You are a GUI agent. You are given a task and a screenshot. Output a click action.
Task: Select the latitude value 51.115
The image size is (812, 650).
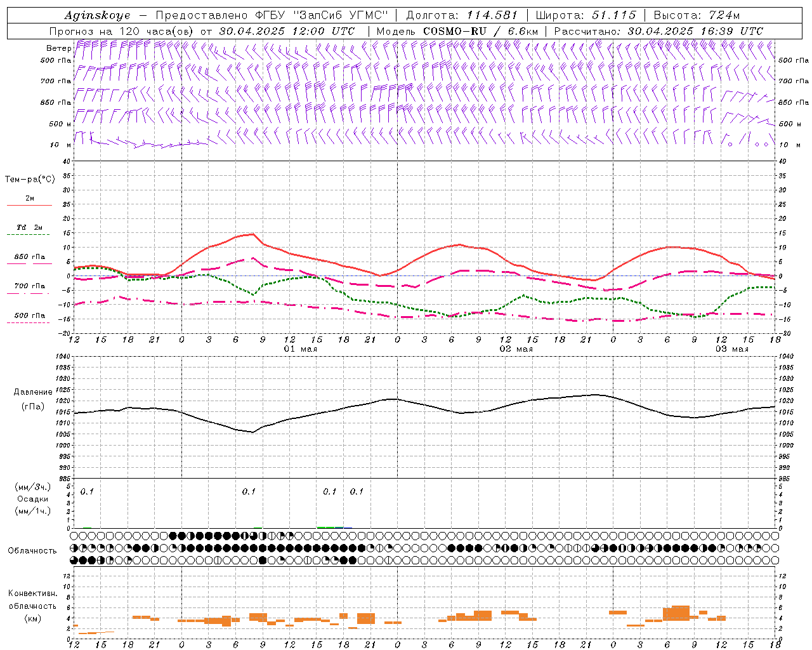(614, 15)
